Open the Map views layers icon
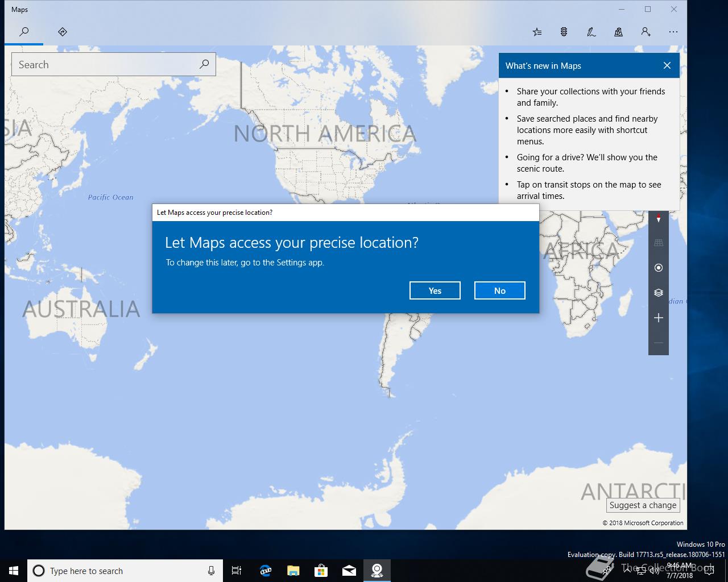Image resolution: width=728 pixels, height=582 pixels. pyautogui.click(x=659, y=293)
